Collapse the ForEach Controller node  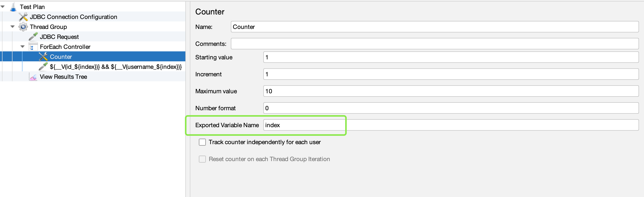[22, 47]
